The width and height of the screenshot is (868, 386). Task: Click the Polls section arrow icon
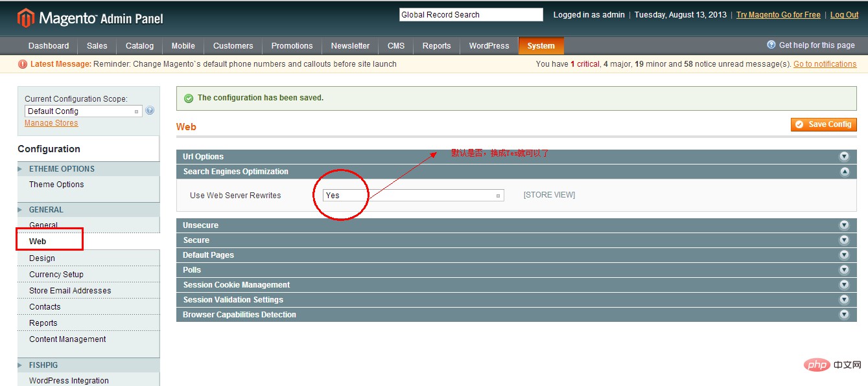(844, 270)
